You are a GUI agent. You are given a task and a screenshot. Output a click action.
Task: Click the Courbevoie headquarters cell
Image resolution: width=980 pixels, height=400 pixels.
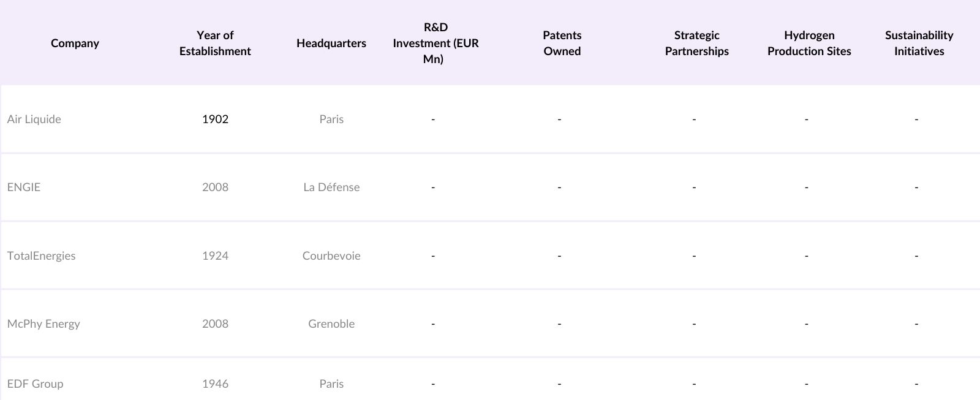(x=331, y=255)
